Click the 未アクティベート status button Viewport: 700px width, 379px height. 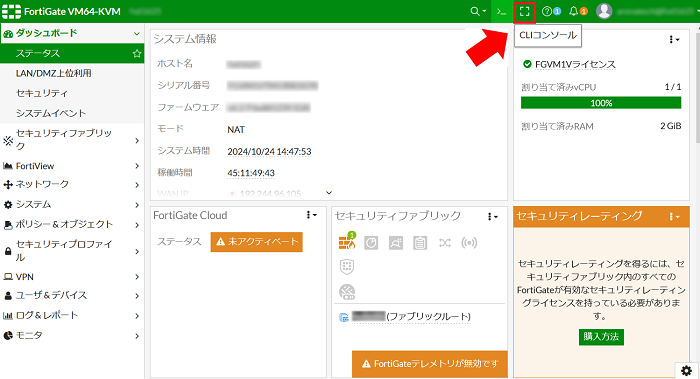coord(257,242)
